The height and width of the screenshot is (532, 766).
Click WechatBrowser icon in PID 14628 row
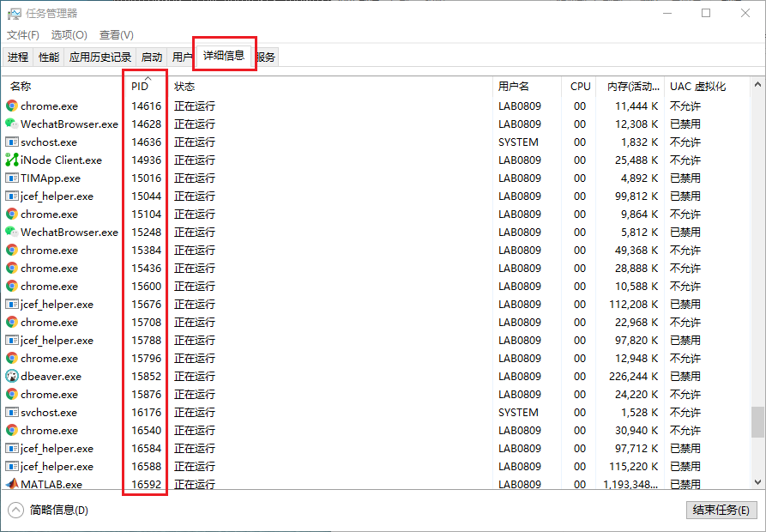12,124
